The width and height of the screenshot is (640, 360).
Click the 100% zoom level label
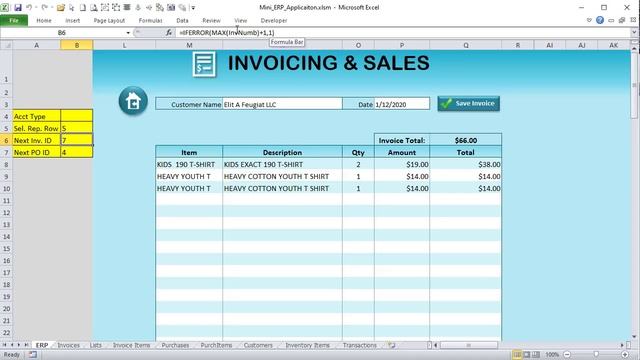(x=552, y=355)
